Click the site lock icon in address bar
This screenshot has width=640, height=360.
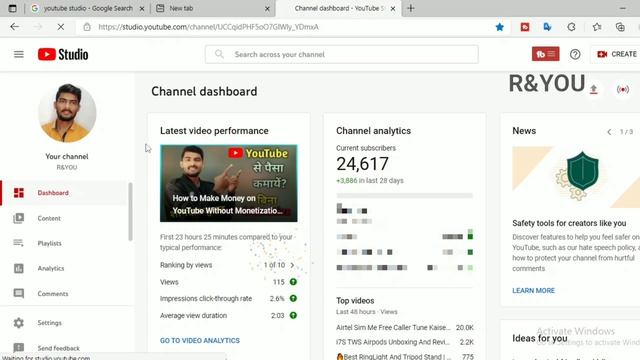point(87,27)
